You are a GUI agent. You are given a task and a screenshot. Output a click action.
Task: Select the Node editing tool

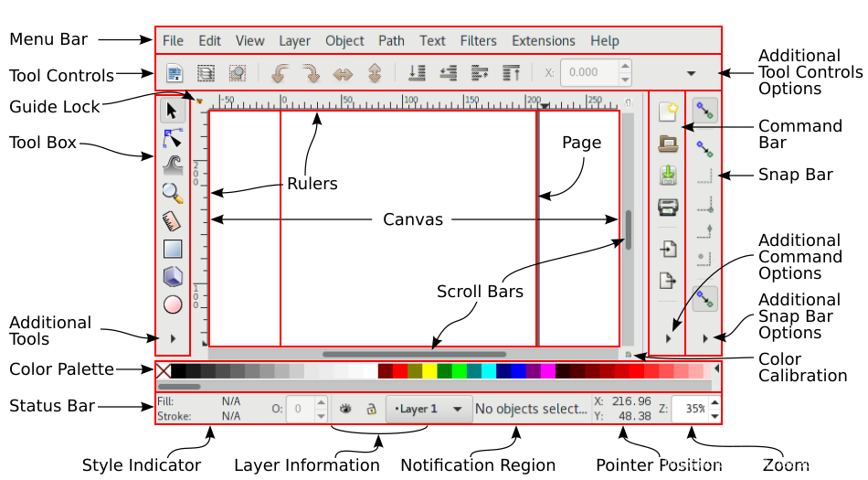coord(172,138)
